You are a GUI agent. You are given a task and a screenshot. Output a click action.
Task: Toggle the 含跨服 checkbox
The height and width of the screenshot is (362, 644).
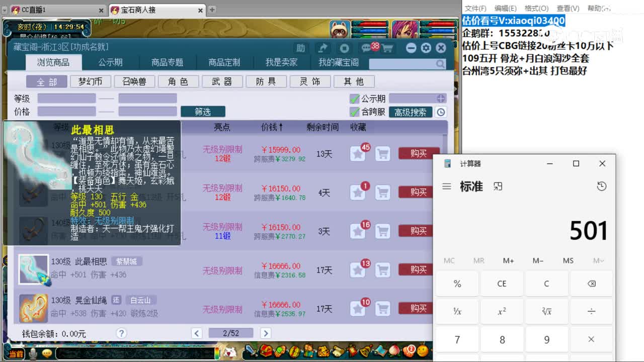(x=355, y=112)
